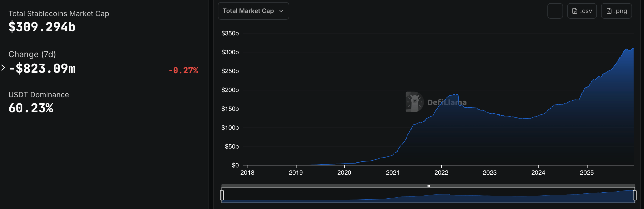Click the 60.23% USDT Dominance value
The image size is (644, 209).
(x=31, y=108)
